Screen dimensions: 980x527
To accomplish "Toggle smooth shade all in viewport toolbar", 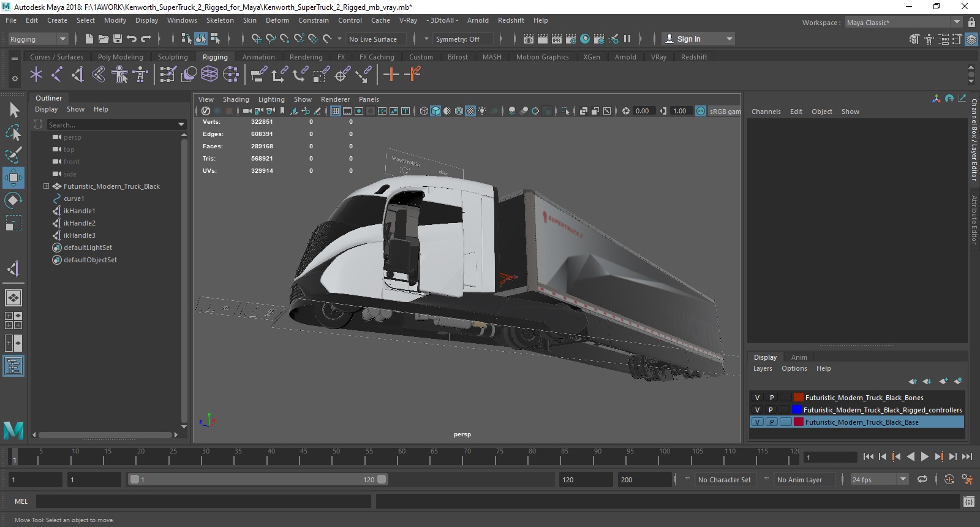I will tap(435, 111).
